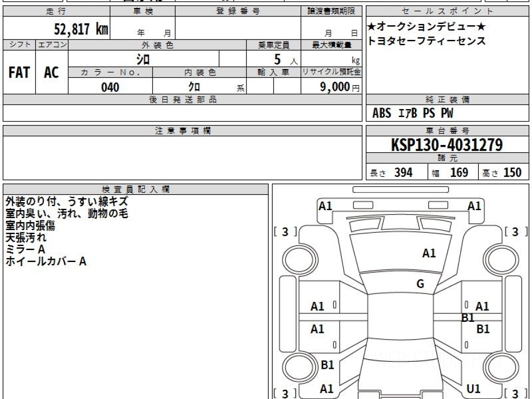Select the seating capacity value 5 人
Screen dimensions: 532x399
point(286,59)
